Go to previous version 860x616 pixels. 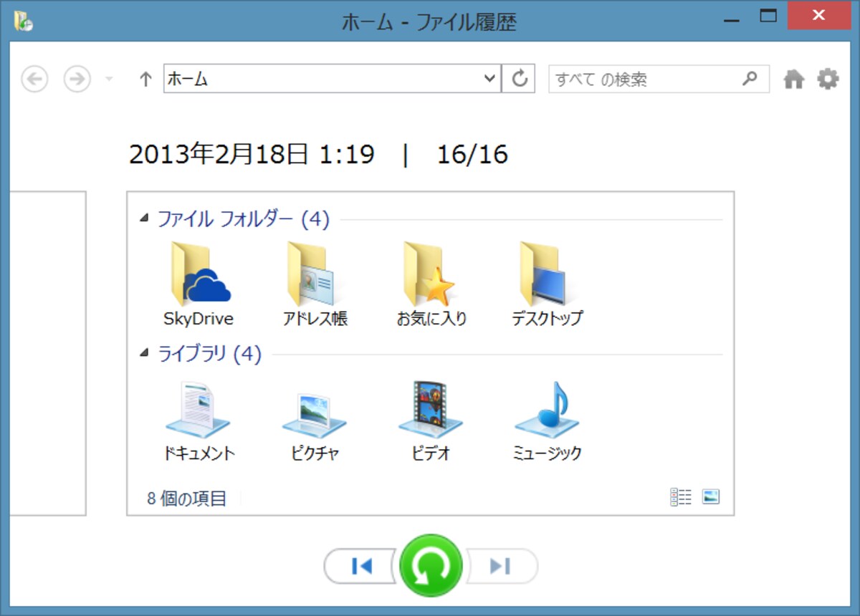pyautogui.click(x=360, y=566)
